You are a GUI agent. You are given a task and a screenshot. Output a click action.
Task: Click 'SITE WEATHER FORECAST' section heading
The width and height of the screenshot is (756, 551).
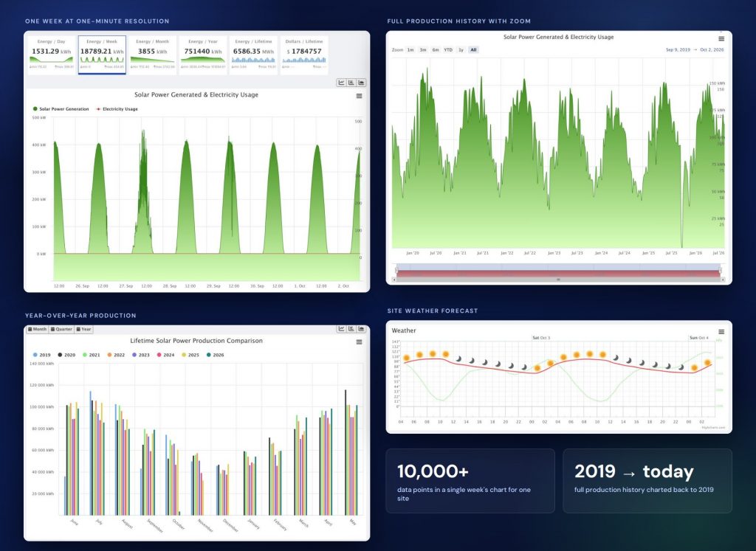[433, 311]
